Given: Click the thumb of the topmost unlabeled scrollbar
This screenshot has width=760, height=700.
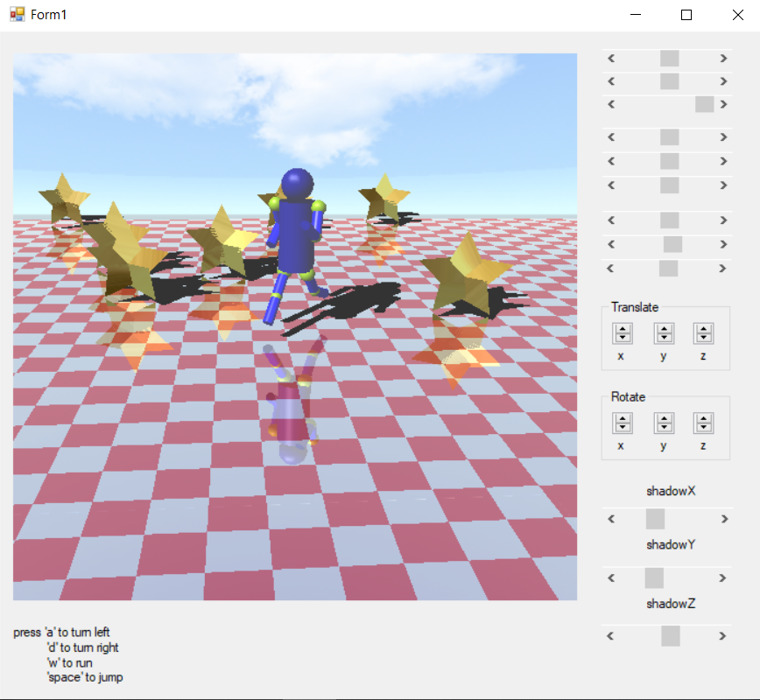Looking at the screenshot, I should click(x=669, y=58).
